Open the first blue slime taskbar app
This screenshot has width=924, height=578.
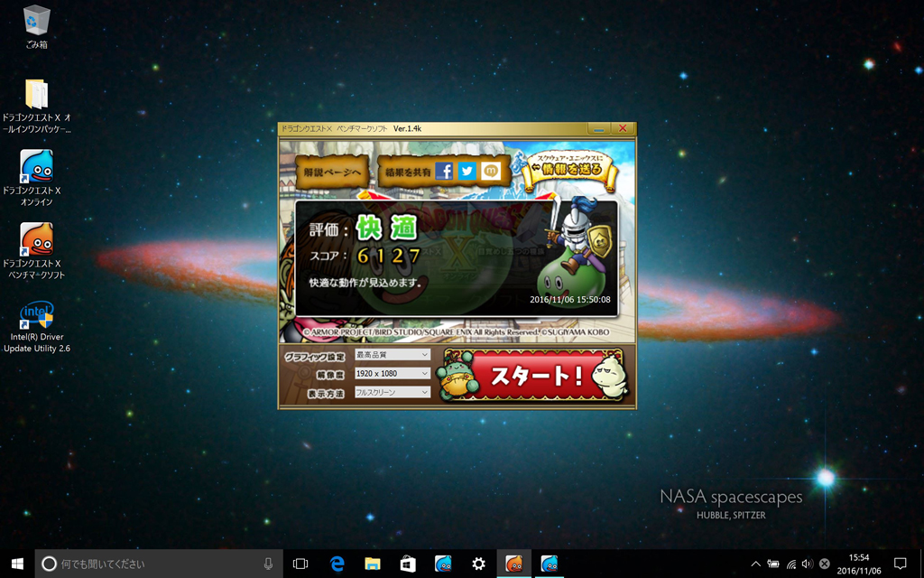[x=442, y=564]
